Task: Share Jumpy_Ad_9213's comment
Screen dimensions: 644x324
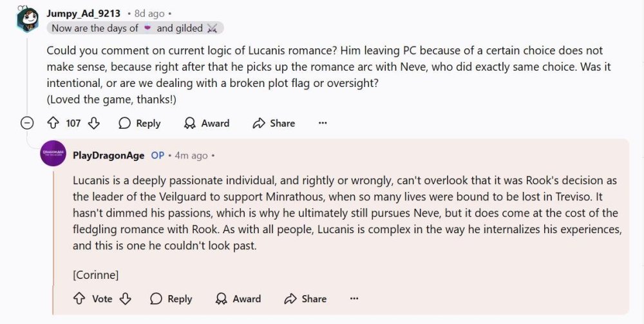Action: (x=274, y=123)
